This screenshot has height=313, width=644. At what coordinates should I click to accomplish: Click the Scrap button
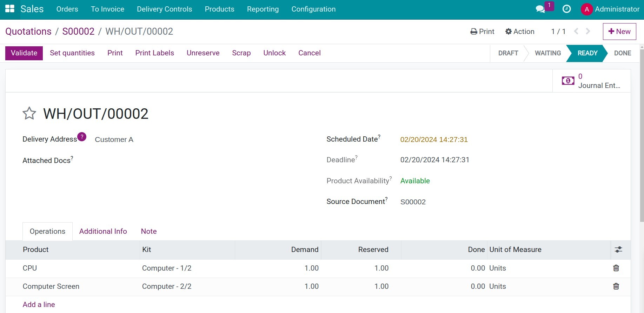[241, 53]
